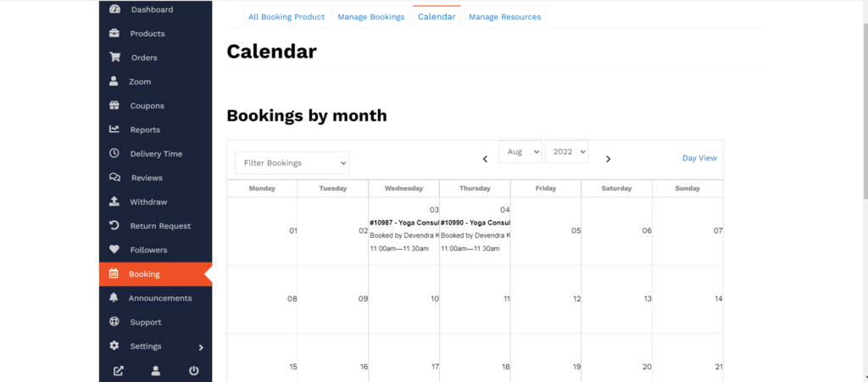Click the Return Request undo icon
The image size is (868, 382).
[x=114, y=225]
